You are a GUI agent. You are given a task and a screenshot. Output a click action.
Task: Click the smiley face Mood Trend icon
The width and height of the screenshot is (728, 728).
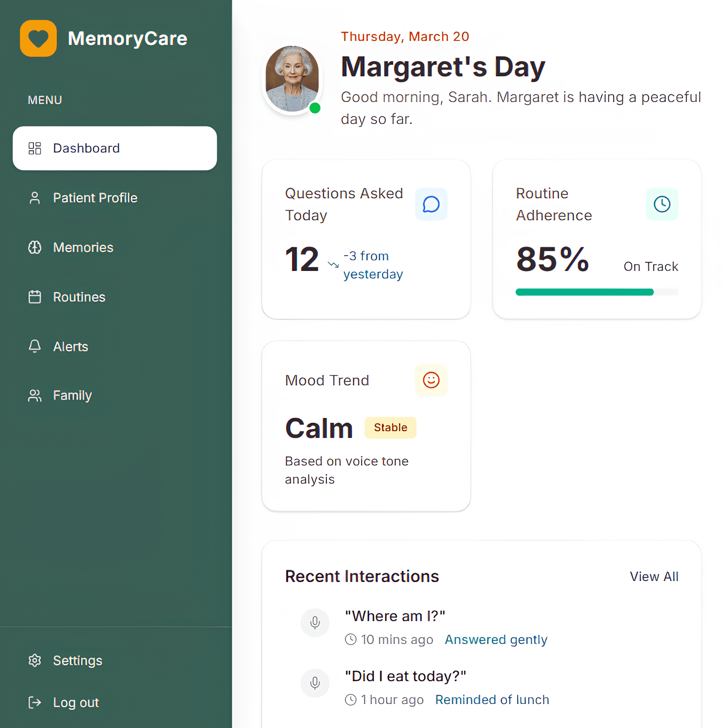(431, 380)
